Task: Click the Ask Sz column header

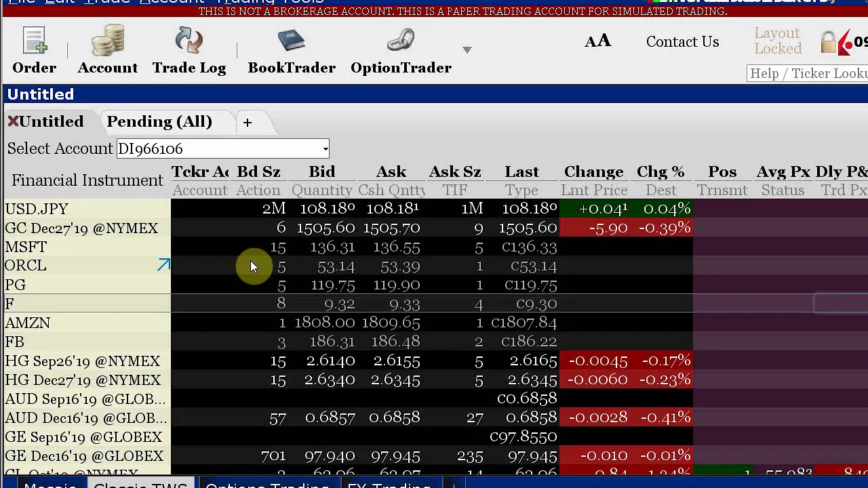Action: [x=455, y=172]
